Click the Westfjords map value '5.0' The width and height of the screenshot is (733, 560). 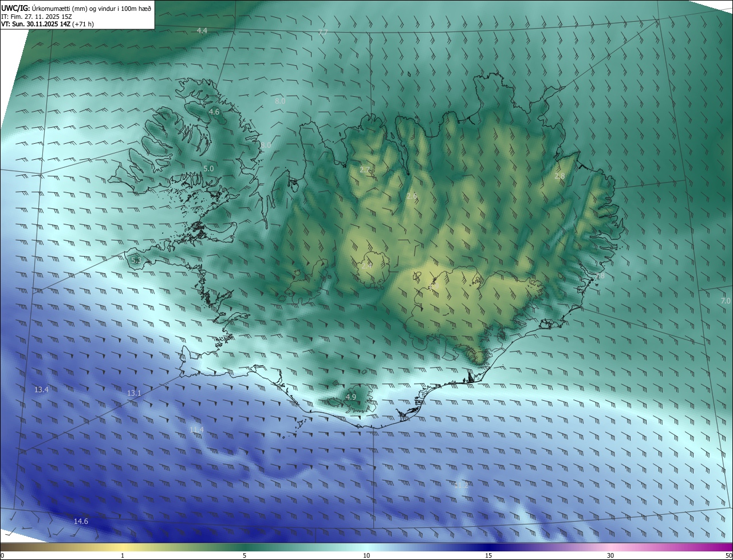tap(208, 169)
